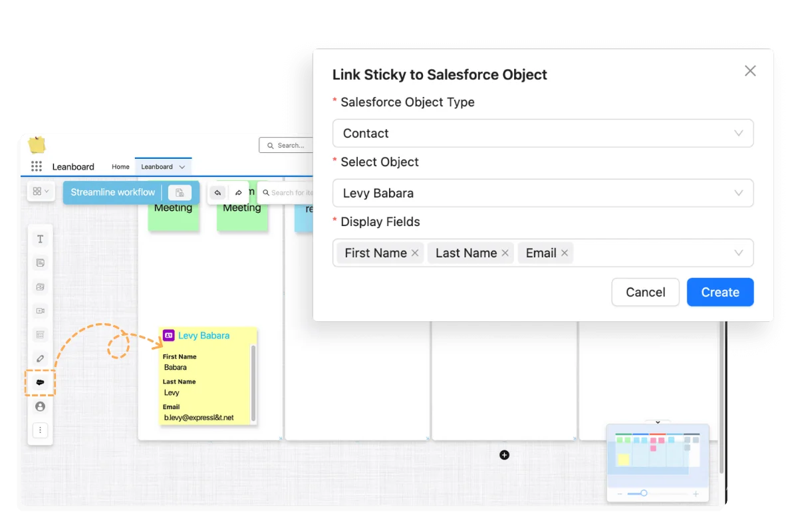Click the Cancel button

pyautogui.click(x=645, y=292)
